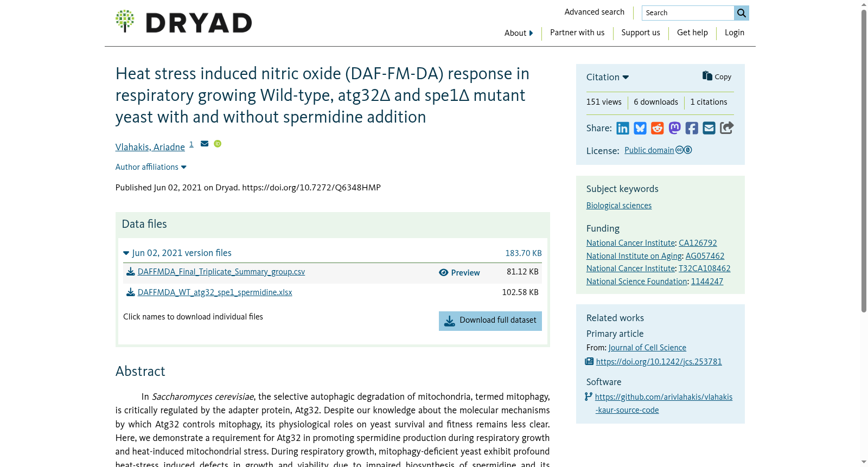Open National Institute on Aging link
This screenshot has width=868, height=467.
(x=634, y=256)
